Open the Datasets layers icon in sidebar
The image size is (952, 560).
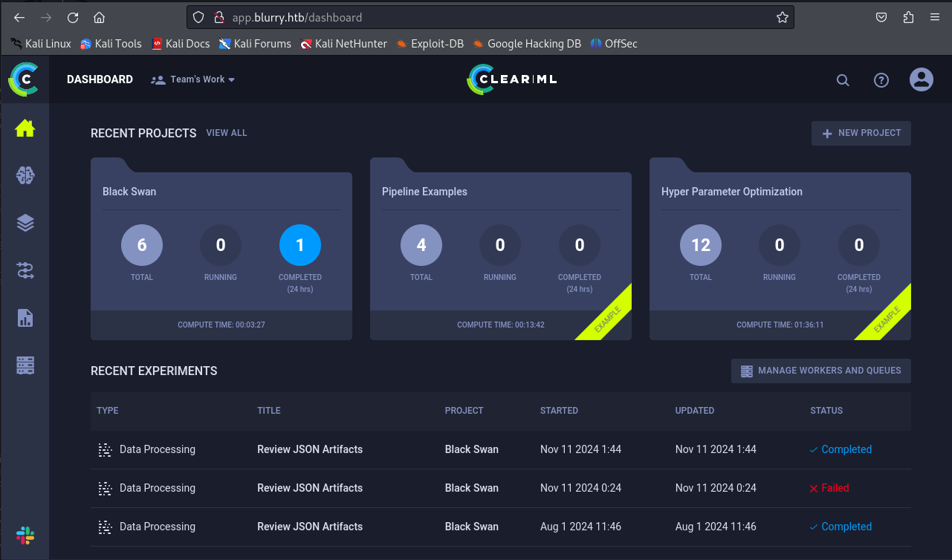coord(25,223)
